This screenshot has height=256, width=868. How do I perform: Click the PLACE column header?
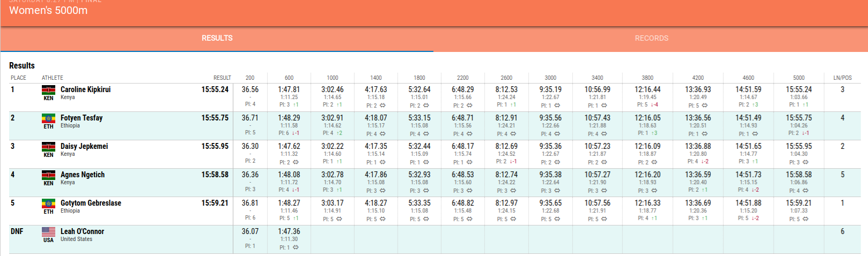[x=18, y=78]
